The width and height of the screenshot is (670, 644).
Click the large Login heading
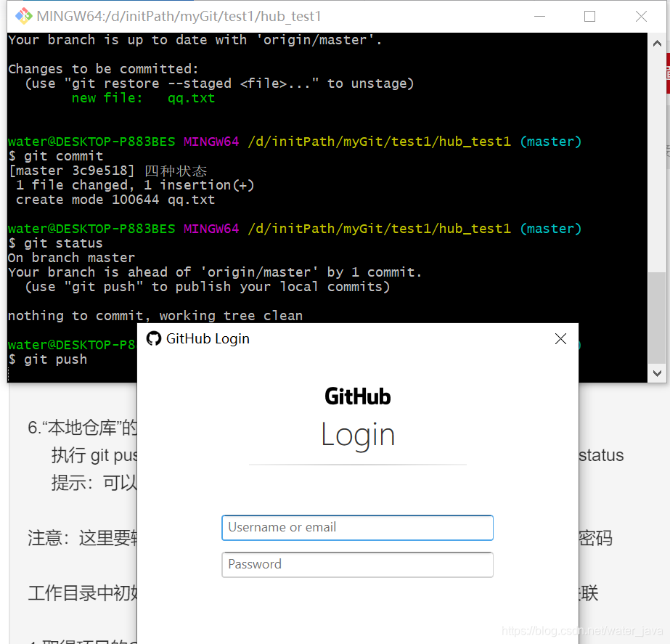358,435
